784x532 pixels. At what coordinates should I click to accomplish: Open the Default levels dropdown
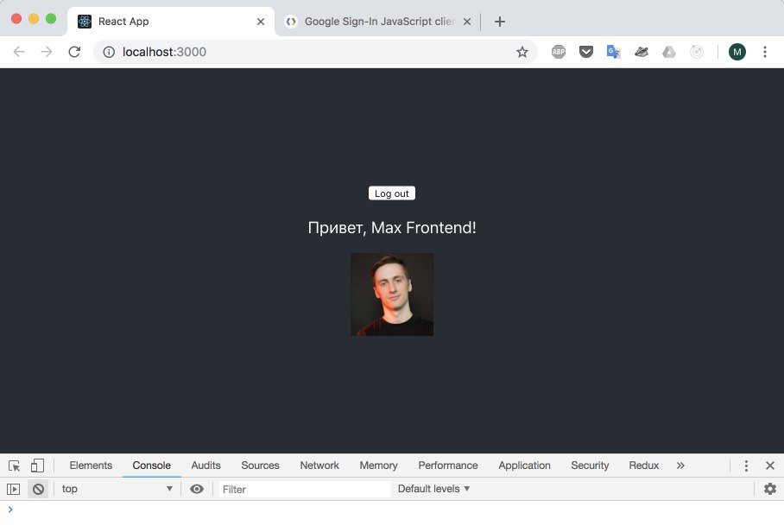[x=433, y=489]
